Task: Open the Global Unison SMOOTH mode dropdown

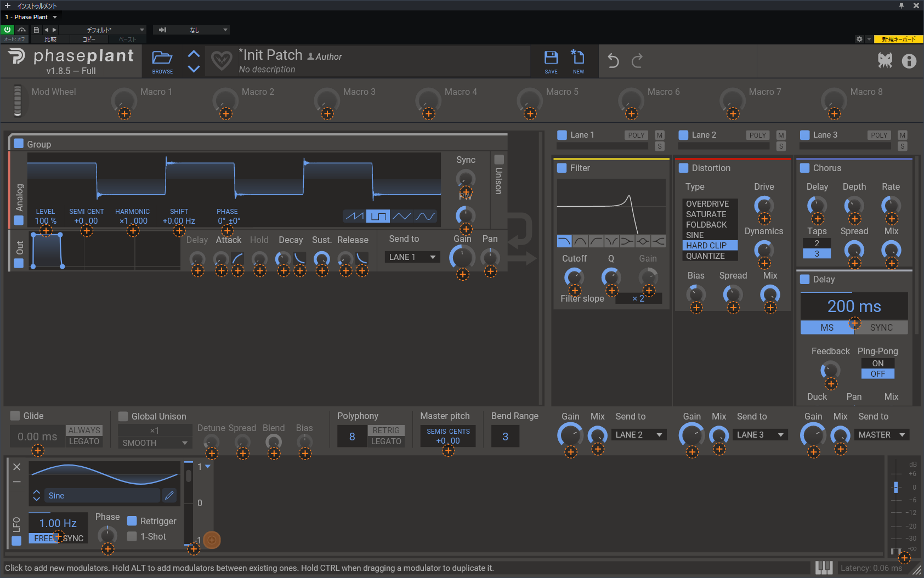Action: (155, 443)
